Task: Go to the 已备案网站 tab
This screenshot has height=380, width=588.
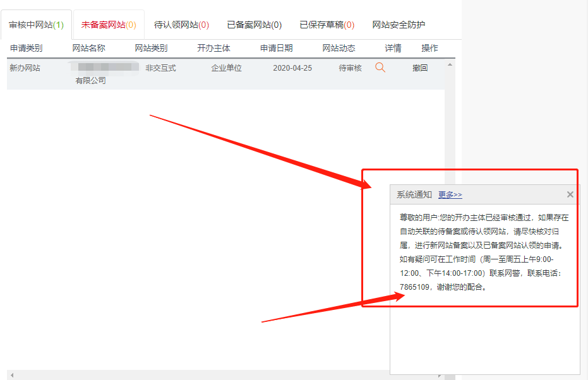Action: point(254,25)
